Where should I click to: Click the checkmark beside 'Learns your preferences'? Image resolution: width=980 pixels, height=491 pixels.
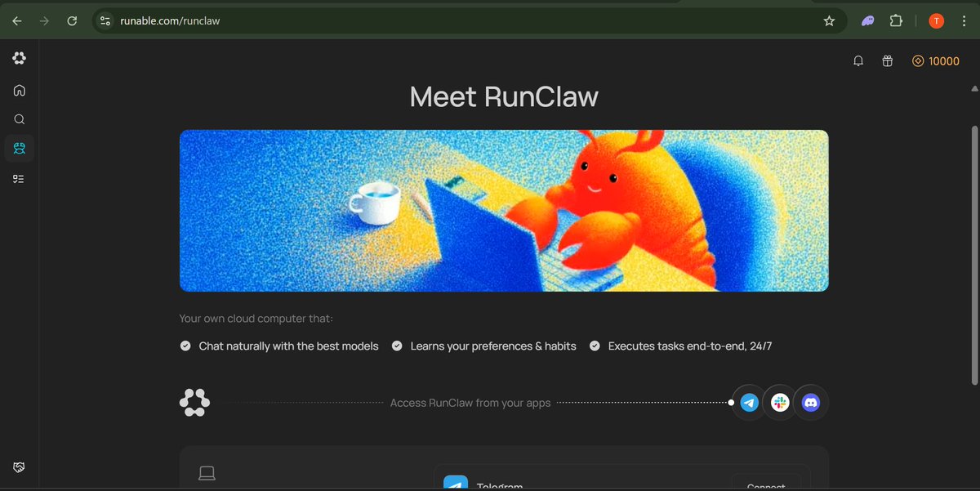click(x=397, y=346)
